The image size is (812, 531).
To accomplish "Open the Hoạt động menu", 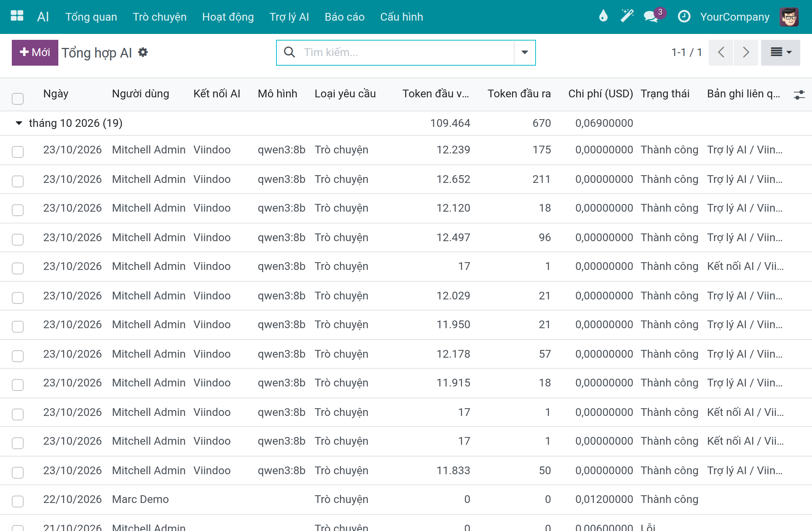I will (x=228, y=17).
